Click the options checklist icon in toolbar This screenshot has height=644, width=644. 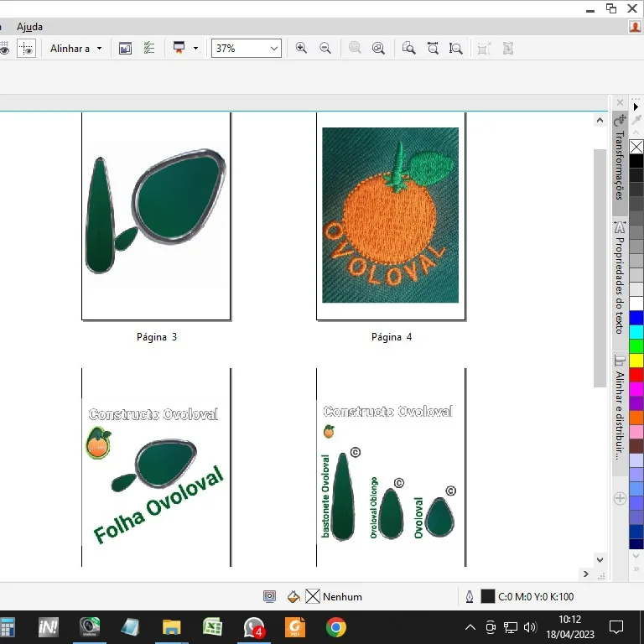[x=149, y=49]
